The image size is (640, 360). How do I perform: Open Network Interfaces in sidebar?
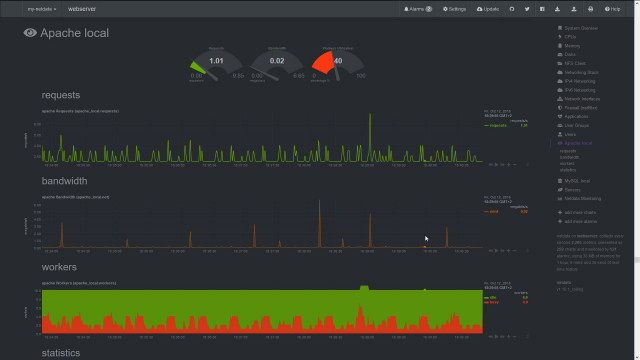579,99
